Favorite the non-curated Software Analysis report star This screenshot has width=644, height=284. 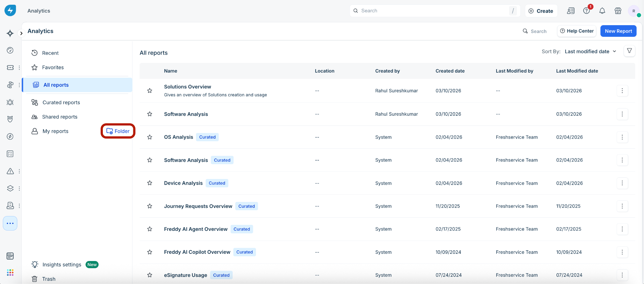(x=150, y=114)
